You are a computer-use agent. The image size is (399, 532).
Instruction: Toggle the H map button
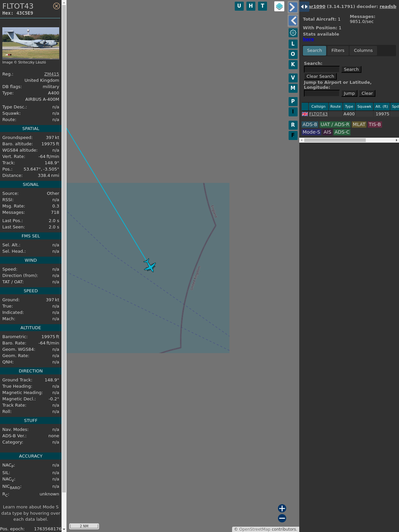251,6
